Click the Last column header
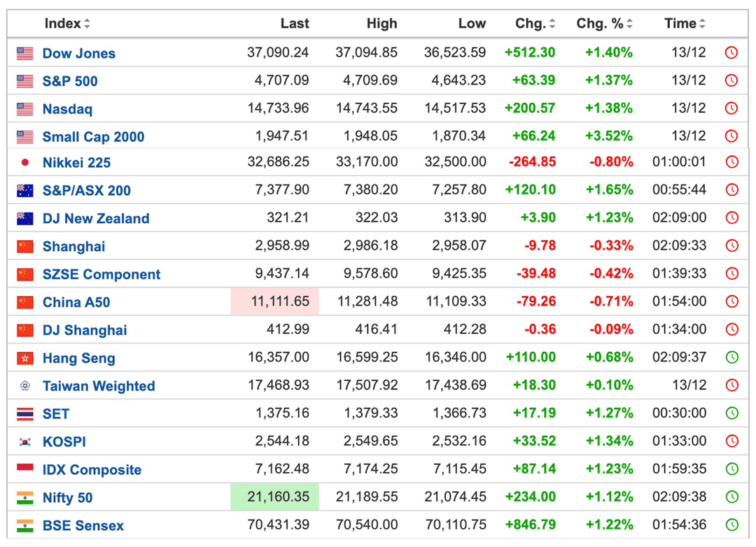Image resolution: width=756 pixels, height=547 pixels. (x=295, y=23)
